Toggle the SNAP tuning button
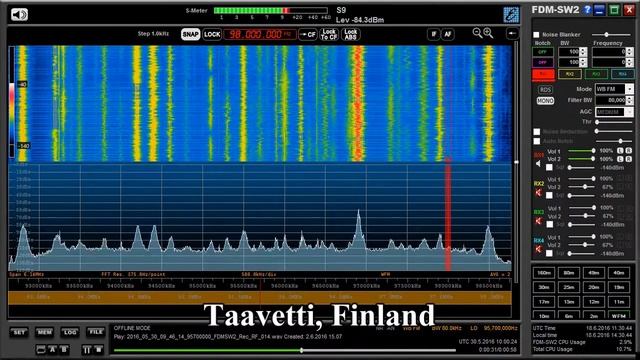The width and height of the screenshot is (640, 360). [190, 34]
